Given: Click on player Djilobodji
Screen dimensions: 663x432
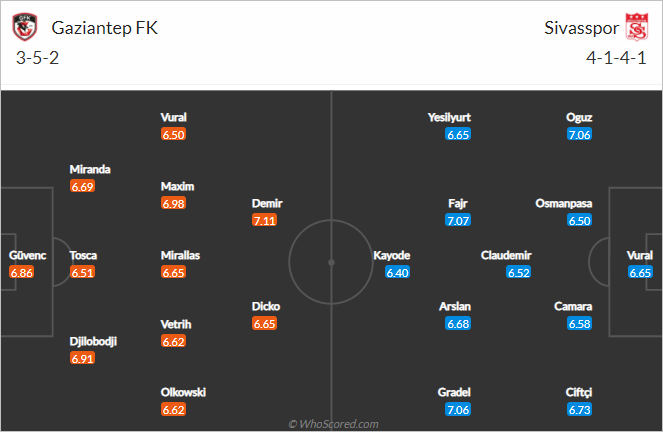Looking at the screenshot, I should coord(93,342).
